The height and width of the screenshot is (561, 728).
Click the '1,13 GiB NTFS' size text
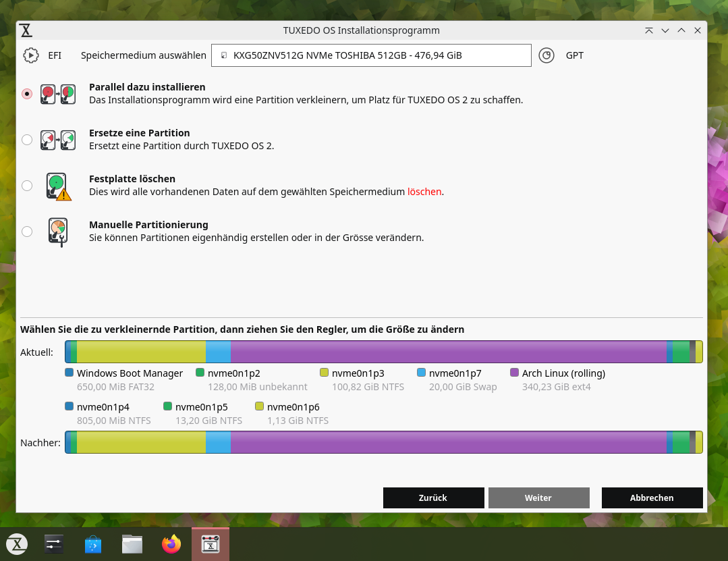pos(298,421)
